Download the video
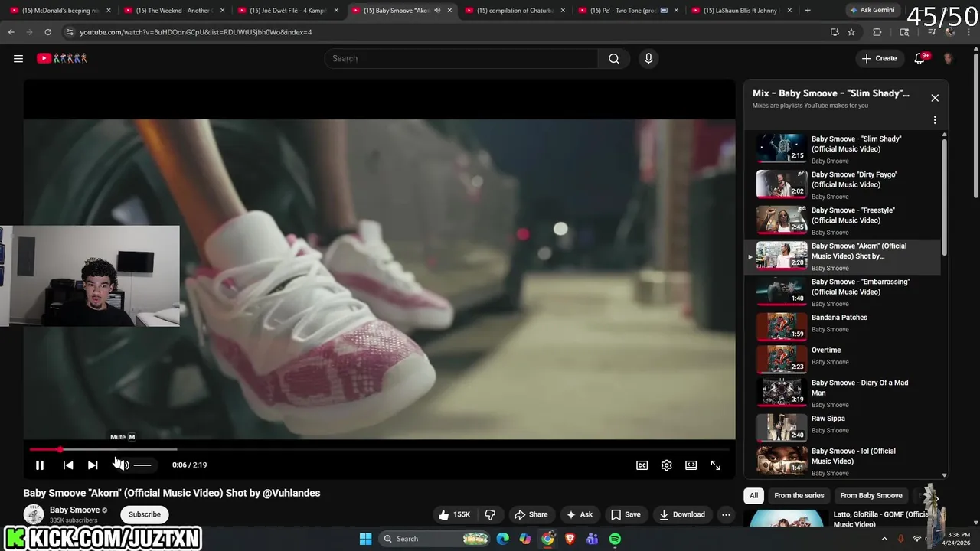Screen dimensions: 980x551 [x=682, y=514]
